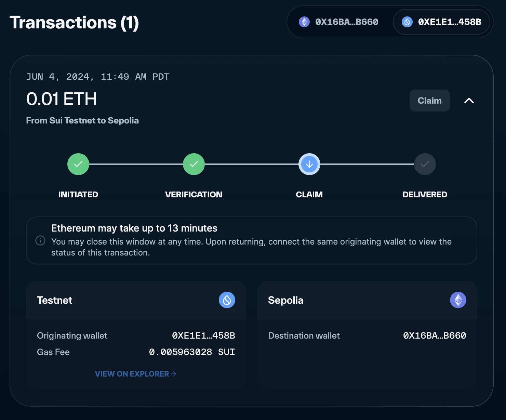Click the gas fee value 0.005963028 SUI
The image size is (506, 420).
[192, 352]
